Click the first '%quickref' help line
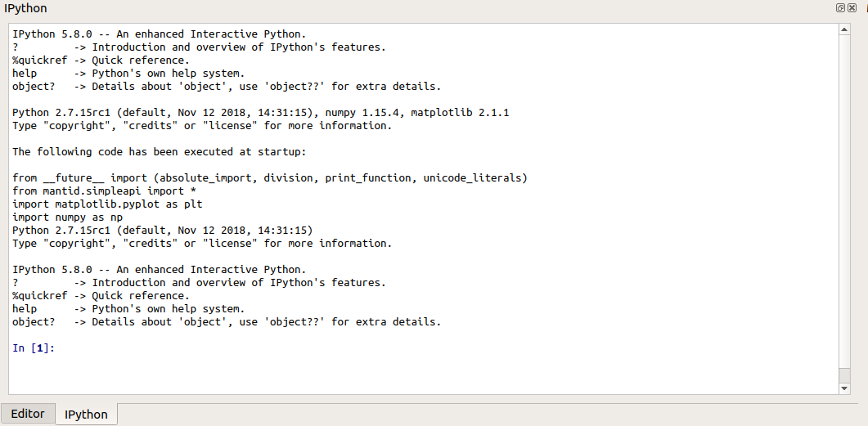The width and height of the screenshot is (868, 426). (101, 61)
